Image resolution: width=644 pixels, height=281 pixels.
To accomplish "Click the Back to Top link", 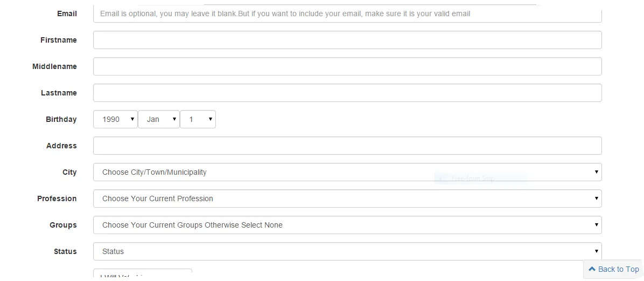I will [618, 269].
